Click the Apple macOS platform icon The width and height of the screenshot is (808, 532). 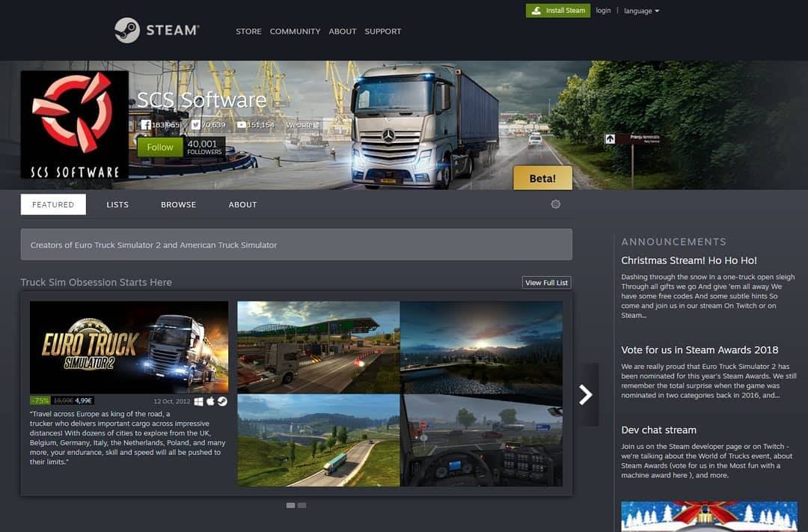coord(210,401)
